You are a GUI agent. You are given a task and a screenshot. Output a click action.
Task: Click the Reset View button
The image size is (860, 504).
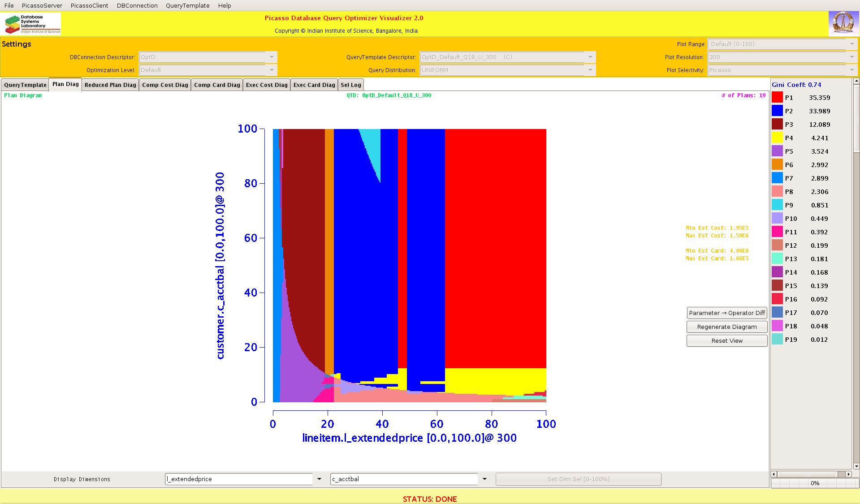coord(726,340)
